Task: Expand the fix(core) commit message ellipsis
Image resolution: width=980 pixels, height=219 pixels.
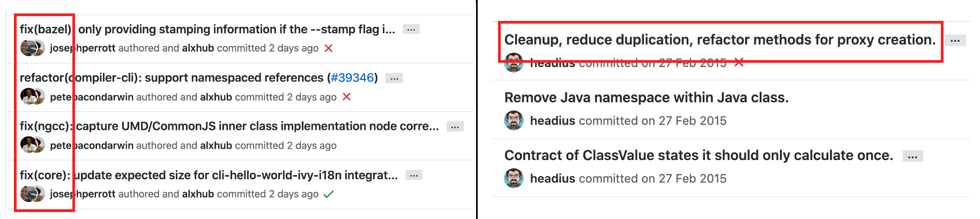Action: [414, 175]
